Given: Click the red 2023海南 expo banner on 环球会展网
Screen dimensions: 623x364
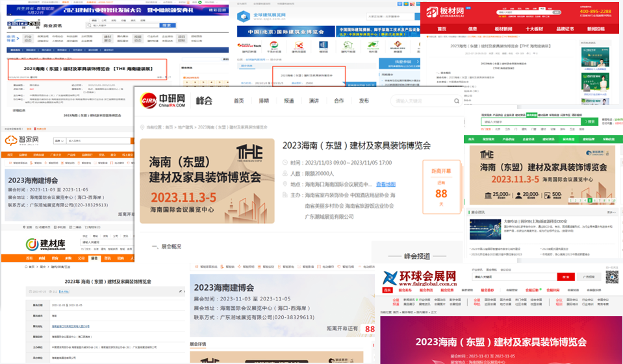Looking at the screenshot, I should (x=501, y=340).
